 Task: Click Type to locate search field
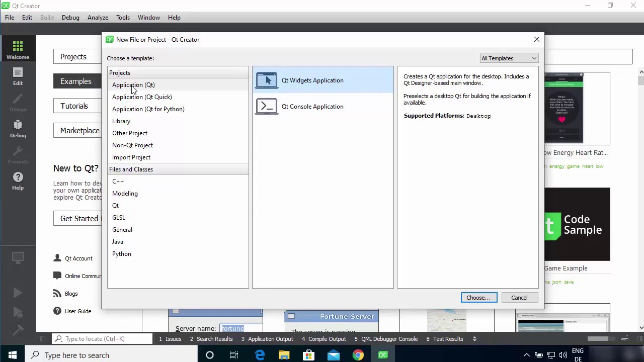[102, 339]
